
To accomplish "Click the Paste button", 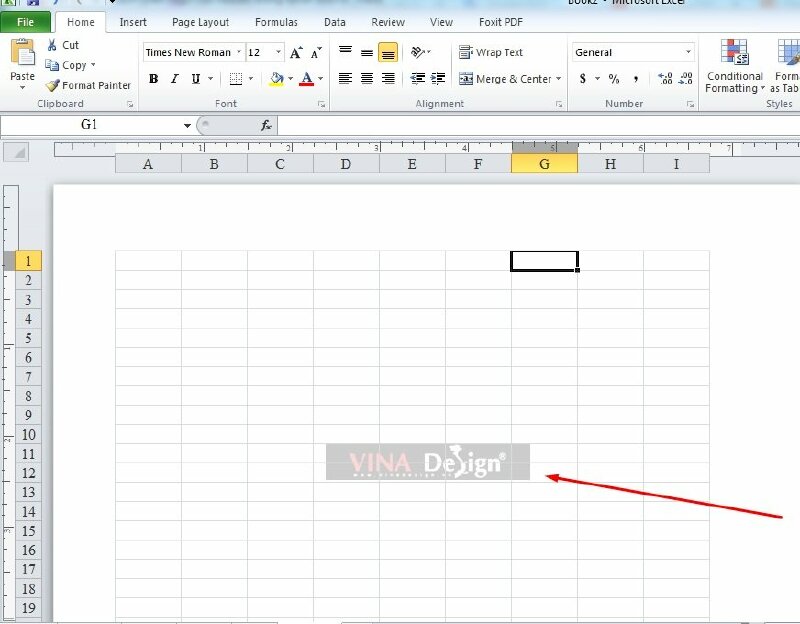I will [22, 62].
